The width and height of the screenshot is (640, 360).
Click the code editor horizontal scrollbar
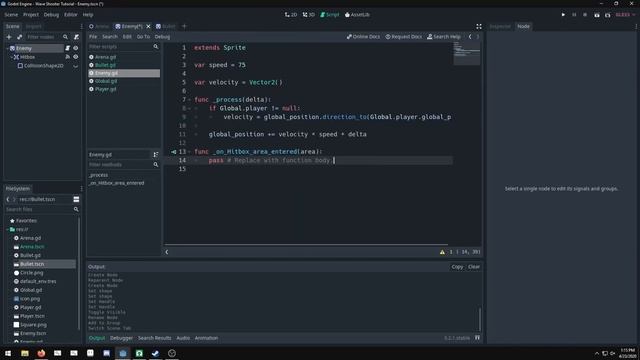pos(307,245)
